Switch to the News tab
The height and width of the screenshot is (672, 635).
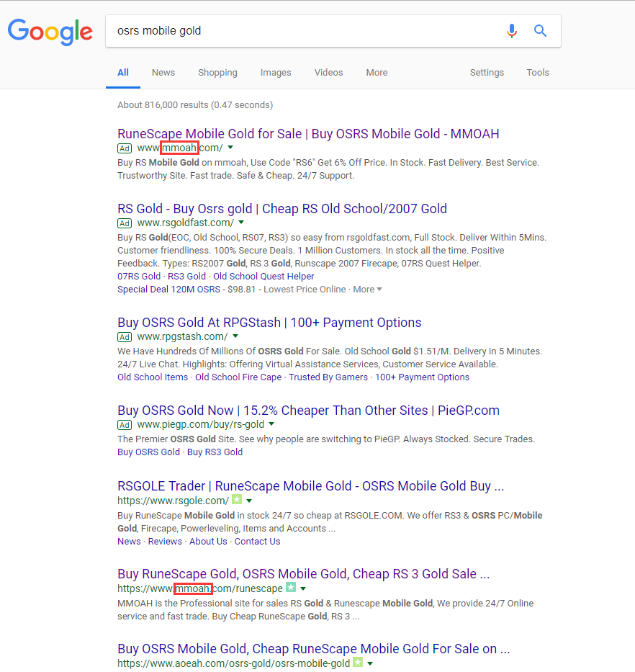[x=163, y=73]
